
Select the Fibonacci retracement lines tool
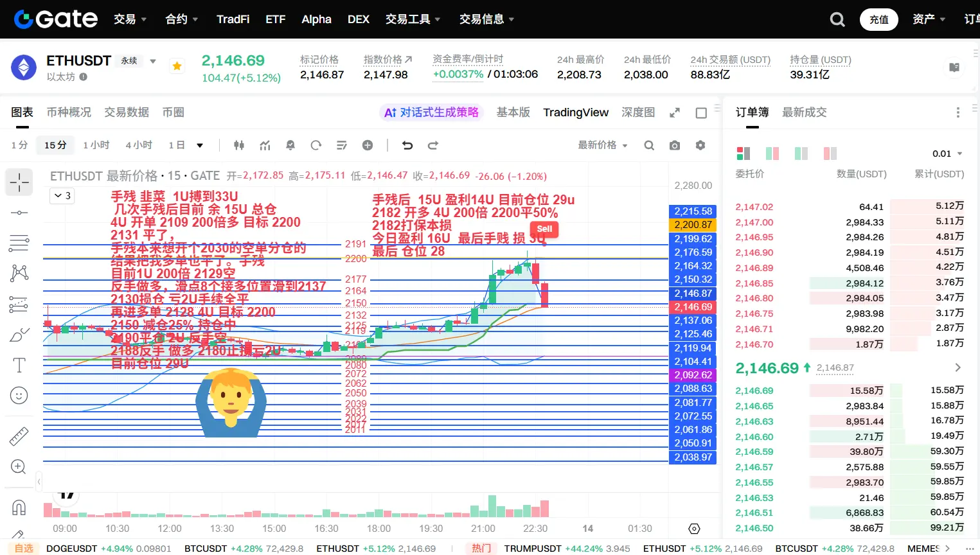pyautogui.click(x=19, y=243)
